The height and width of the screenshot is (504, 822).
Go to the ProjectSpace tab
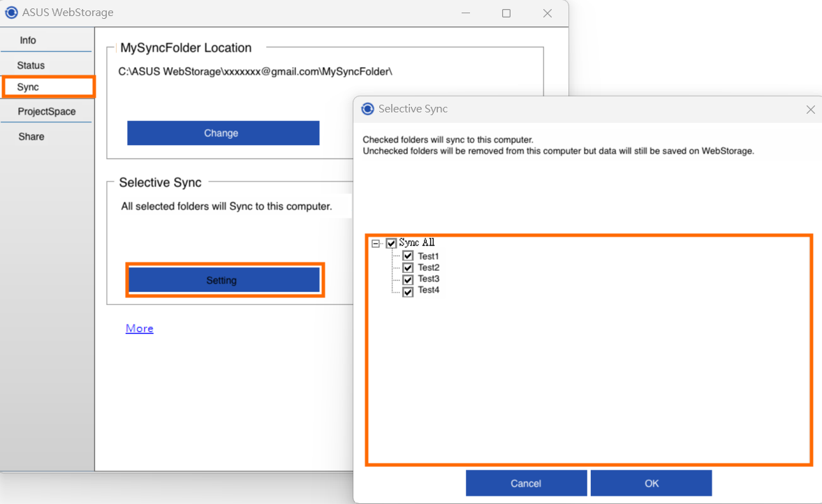tap(47, 111)
